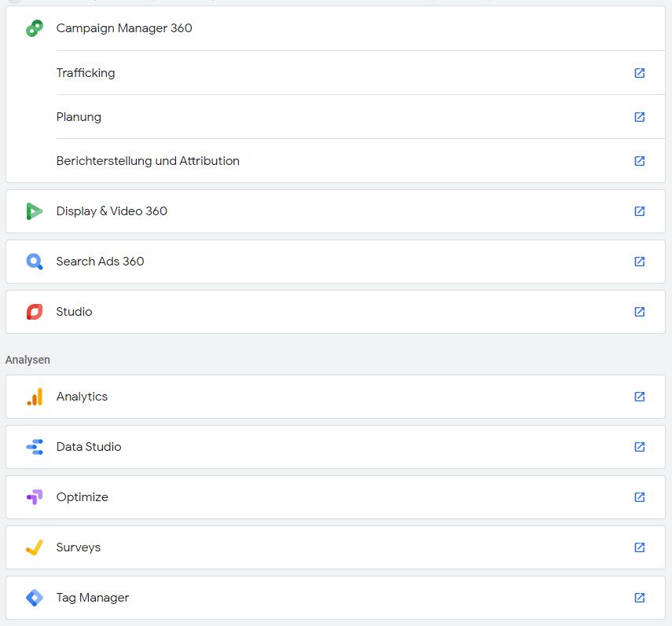Open the external link icon in the Studio row, not Data Studio

(640, 312)
